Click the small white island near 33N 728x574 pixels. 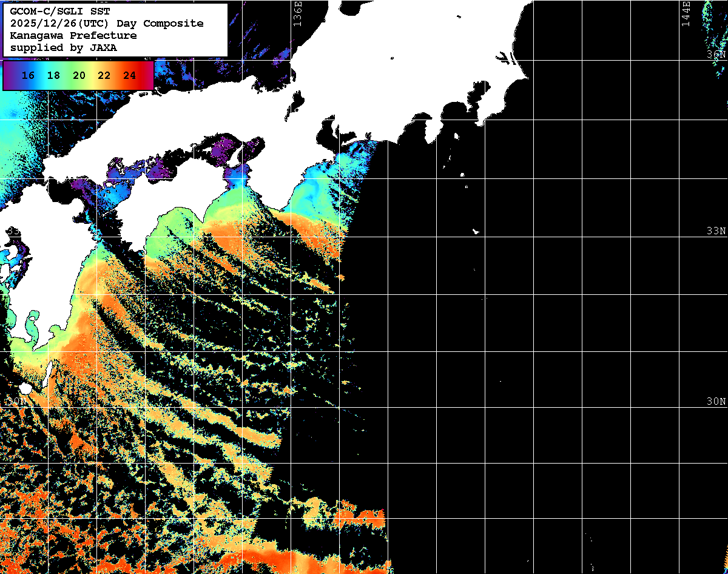476,231
